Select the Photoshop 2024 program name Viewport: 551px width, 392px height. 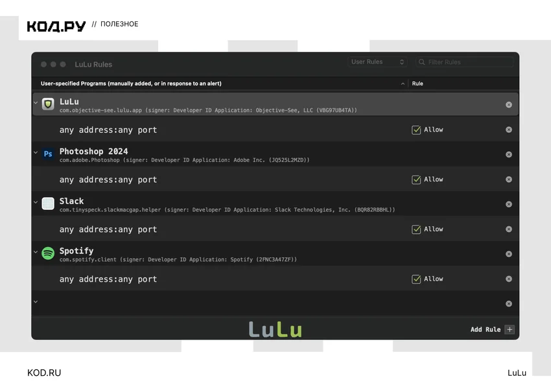tap(93, 152)
